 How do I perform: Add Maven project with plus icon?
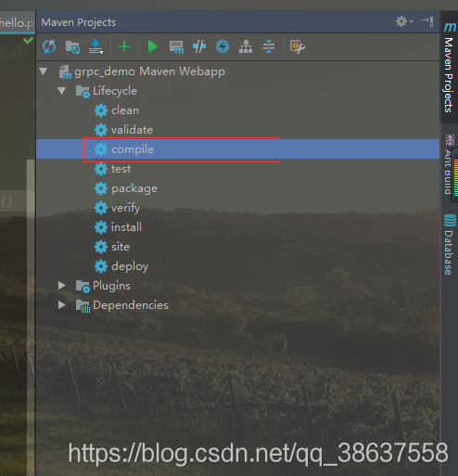point(124,47)
